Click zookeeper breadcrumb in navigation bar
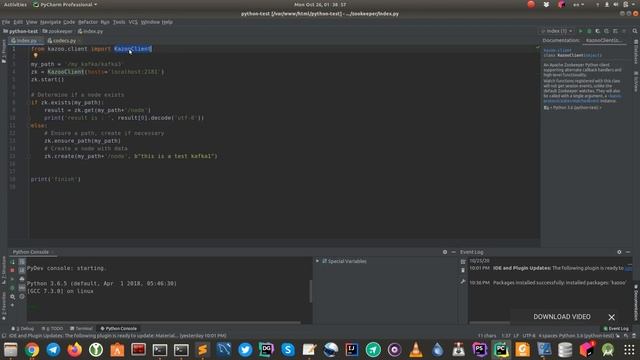640x360 pixels. 58,31
